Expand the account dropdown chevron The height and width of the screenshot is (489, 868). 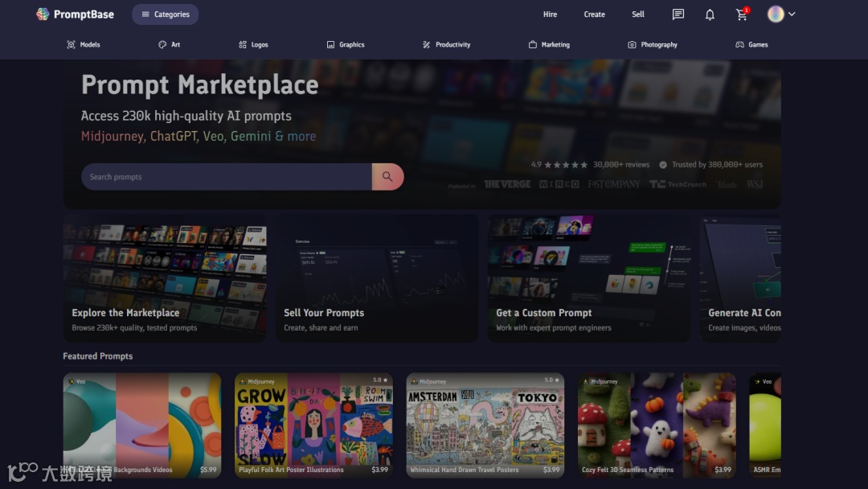[792, 14]
